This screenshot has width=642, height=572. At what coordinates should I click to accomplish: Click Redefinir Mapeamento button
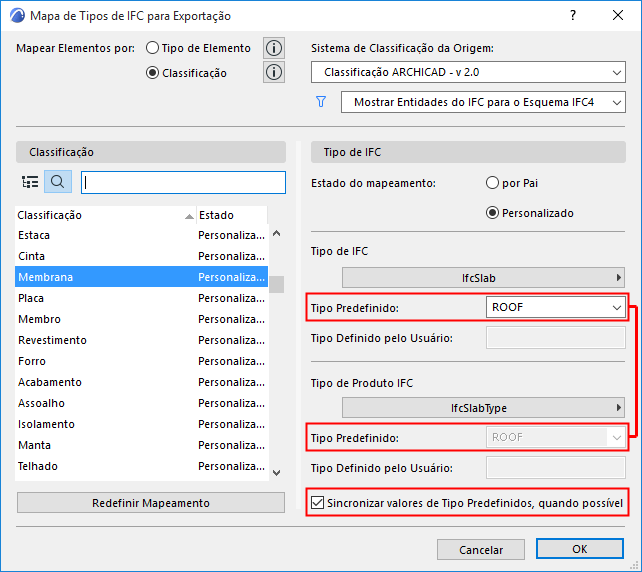pos(151,502)
